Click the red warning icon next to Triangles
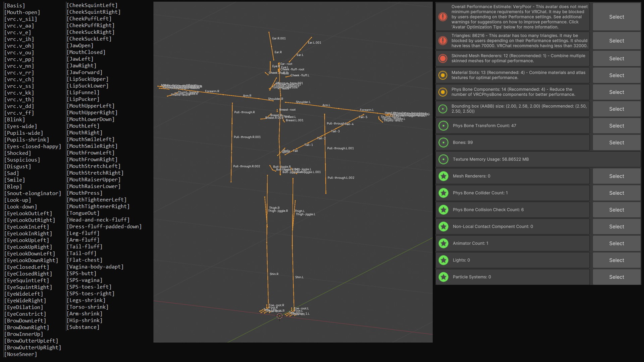Viewport: 644px width, 362px height. (443, 41)
